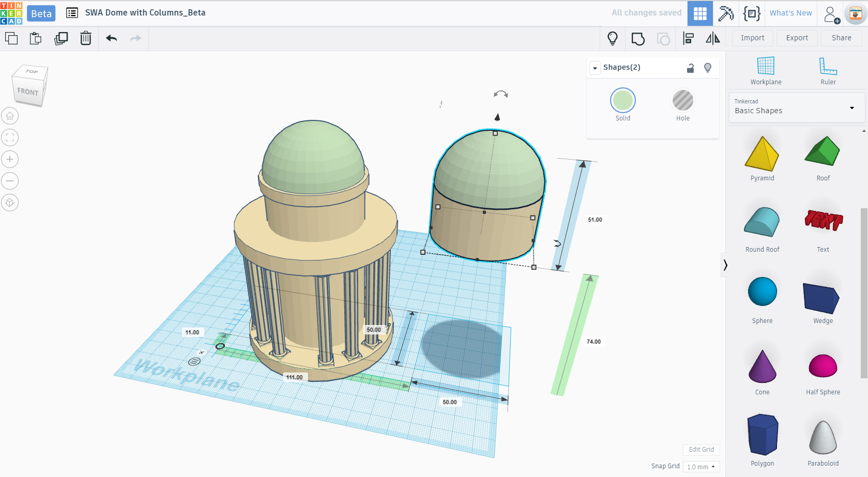Click the 111.00 ruler dimension
868x477 pixels.
[294, 377]
